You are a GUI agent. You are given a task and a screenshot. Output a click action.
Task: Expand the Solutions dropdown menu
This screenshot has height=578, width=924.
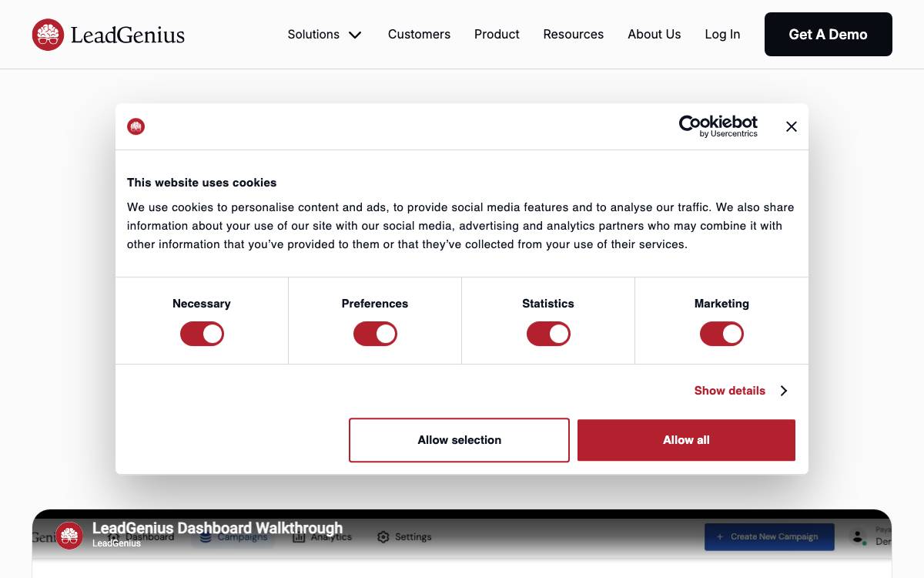coord(324,35)
